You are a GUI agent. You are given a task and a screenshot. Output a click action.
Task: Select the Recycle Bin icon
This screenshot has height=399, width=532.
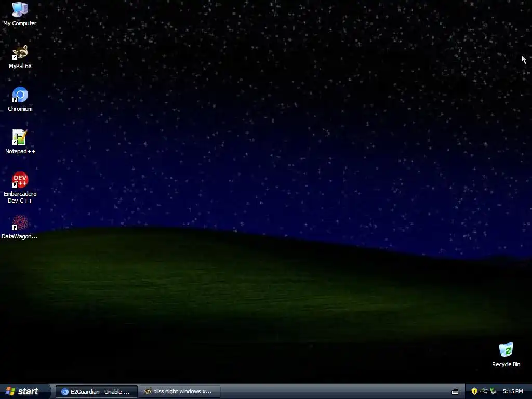[x=506, y=354]
